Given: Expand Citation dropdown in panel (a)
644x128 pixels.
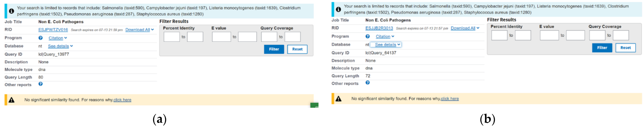Looking at the screenshot, I should click(58, 38).
